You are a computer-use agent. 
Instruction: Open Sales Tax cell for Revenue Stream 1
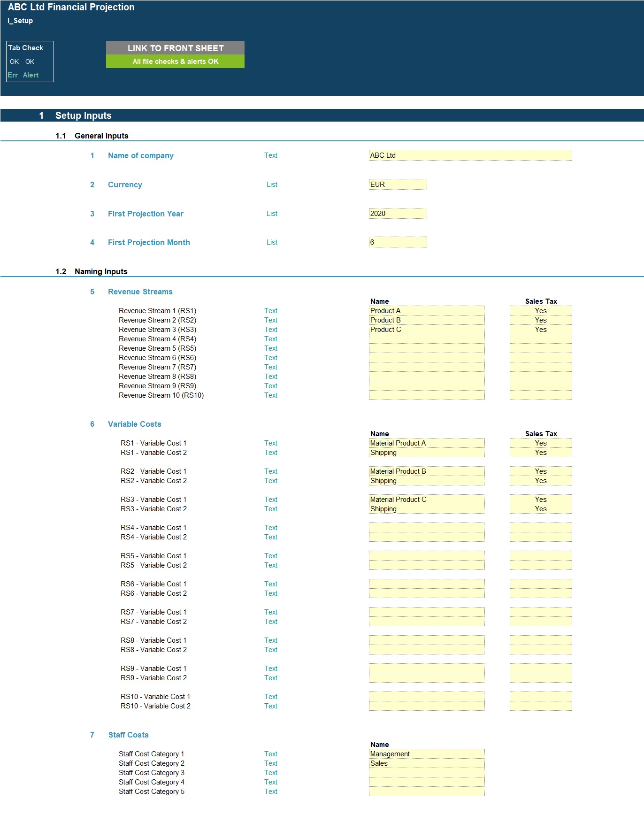(541, 311)
